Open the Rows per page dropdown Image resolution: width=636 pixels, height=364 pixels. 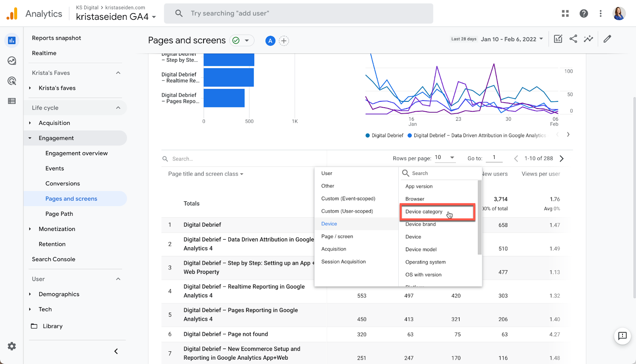pos(444,158)
